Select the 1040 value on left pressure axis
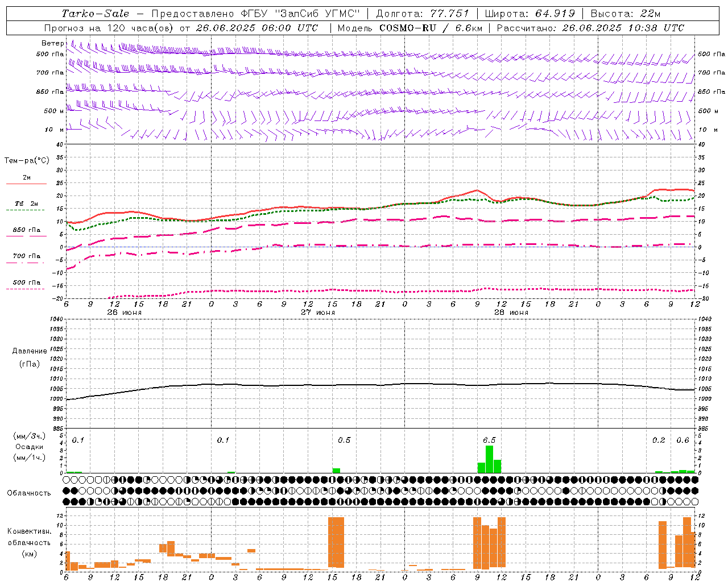 point(56,319)
